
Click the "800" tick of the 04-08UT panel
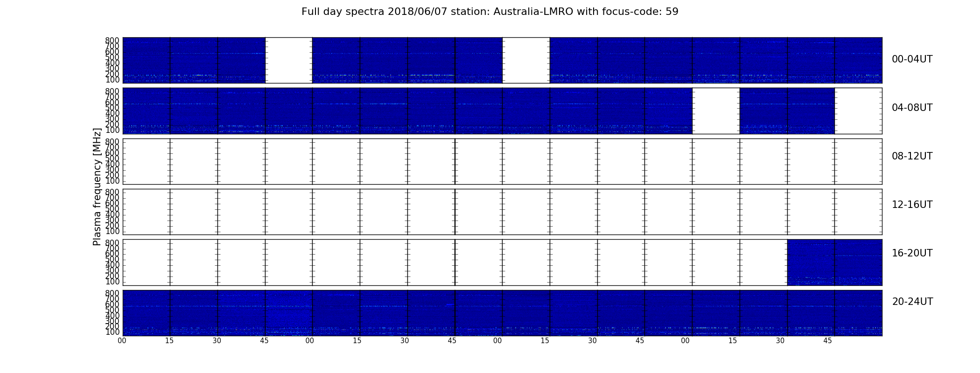pyautogui.click(x=112, y=91)
